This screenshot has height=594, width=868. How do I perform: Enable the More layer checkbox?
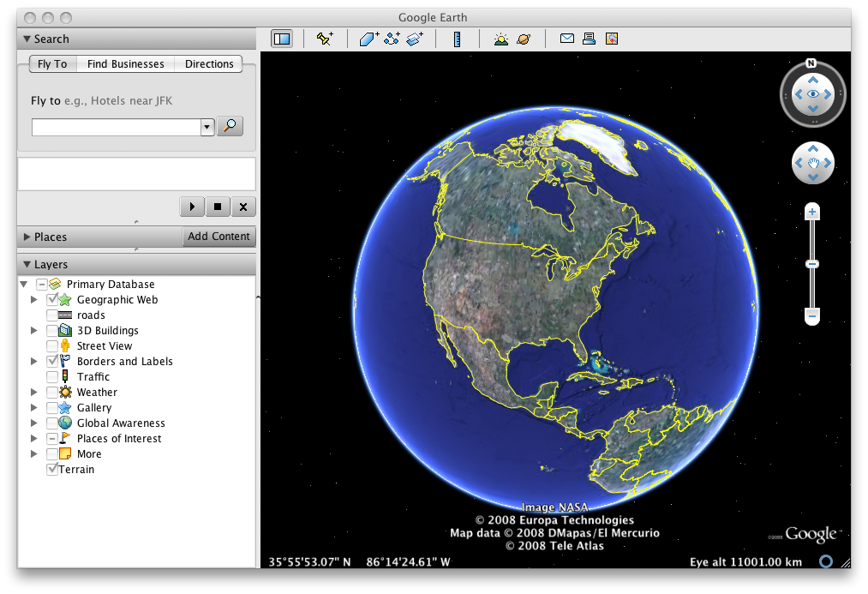(52, 454)
